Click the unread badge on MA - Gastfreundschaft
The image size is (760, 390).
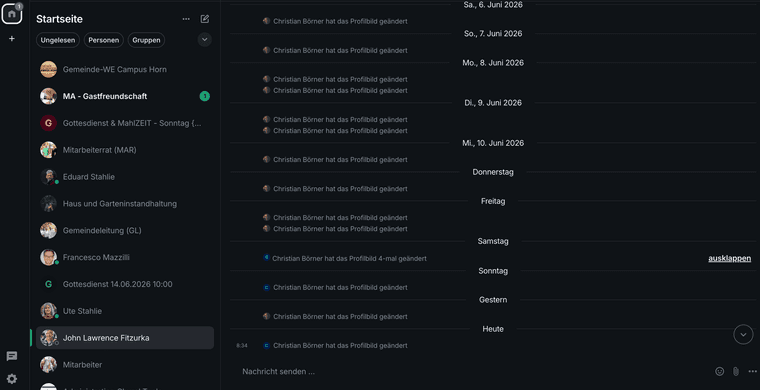pos(205,96)
